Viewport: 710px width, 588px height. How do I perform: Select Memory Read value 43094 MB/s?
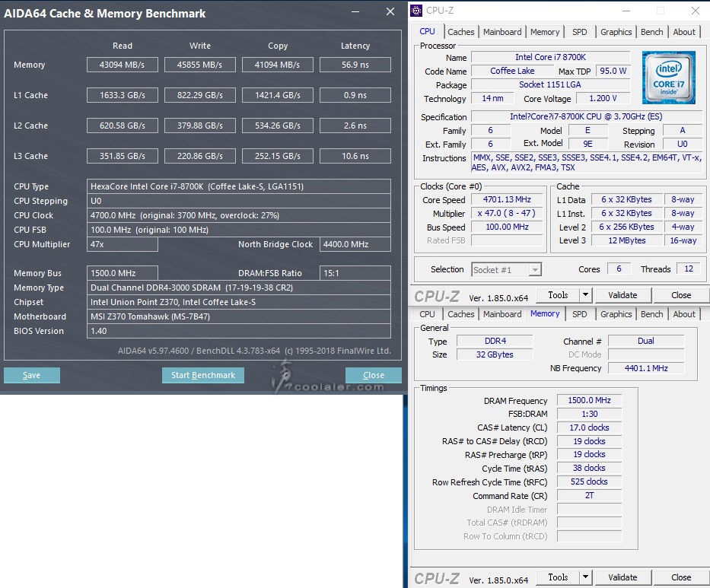pyautogui.click(x=123, y=65)
